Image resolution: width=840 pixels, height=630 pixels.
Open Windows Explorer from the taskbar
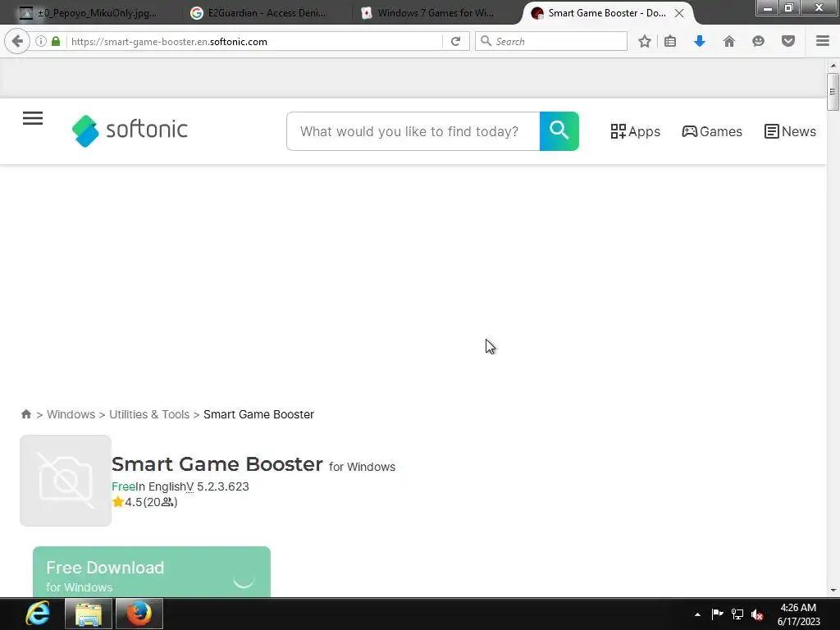click(x=89, y=614)
